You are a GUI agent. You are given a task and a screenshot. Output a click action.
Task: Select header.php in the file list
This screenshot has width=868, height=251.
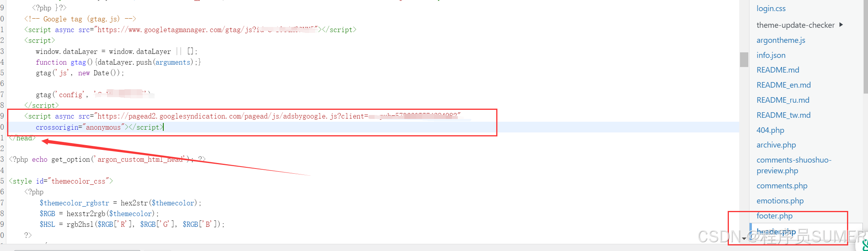pyautogui.click(x=776, y=232)
